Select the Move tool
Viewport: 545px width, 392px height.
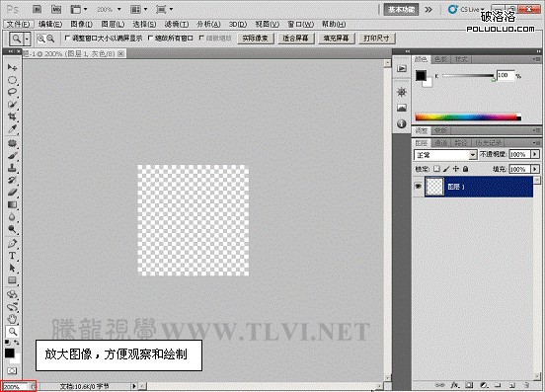coord(12,67)
